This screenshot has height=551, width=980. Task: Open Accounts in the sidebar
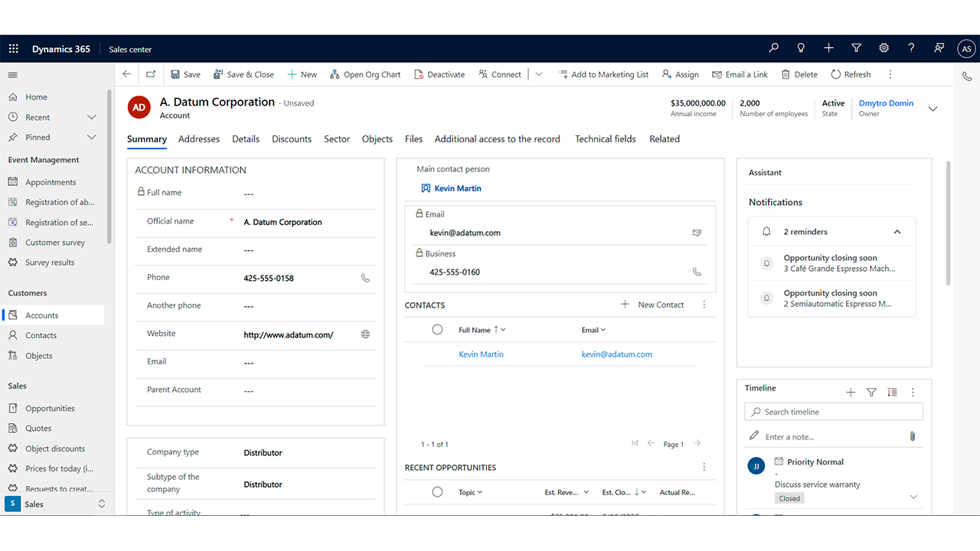(54, 315)
